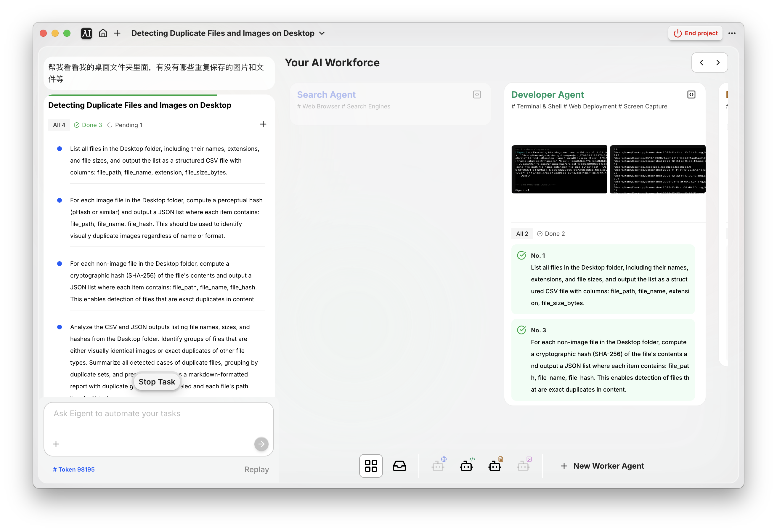
Task: Open the grid workforce view icon
Action: click(371, 466)
